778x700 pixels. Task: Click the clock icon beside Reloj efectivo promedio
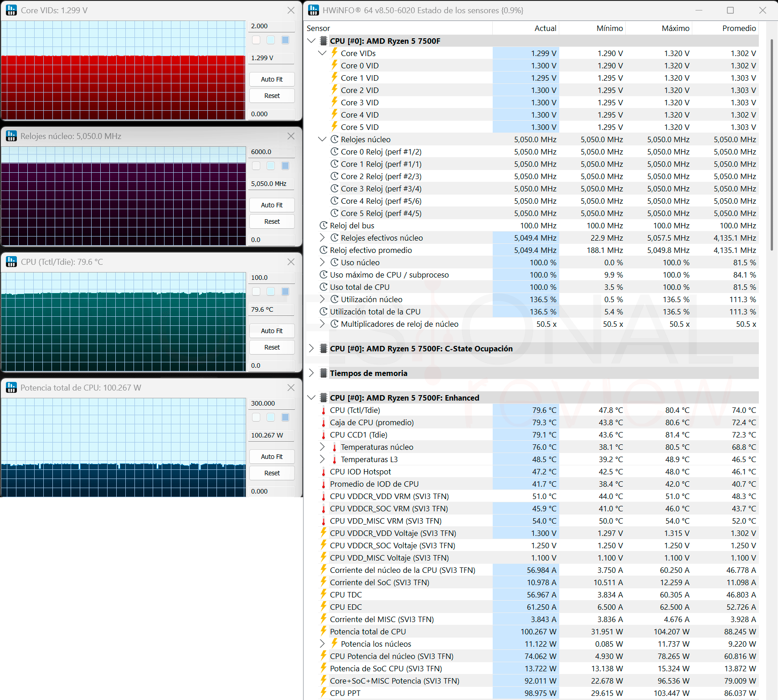324,250
